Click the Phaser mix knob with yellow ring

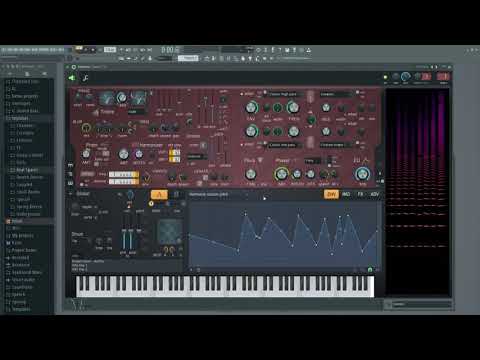point(281,174)
